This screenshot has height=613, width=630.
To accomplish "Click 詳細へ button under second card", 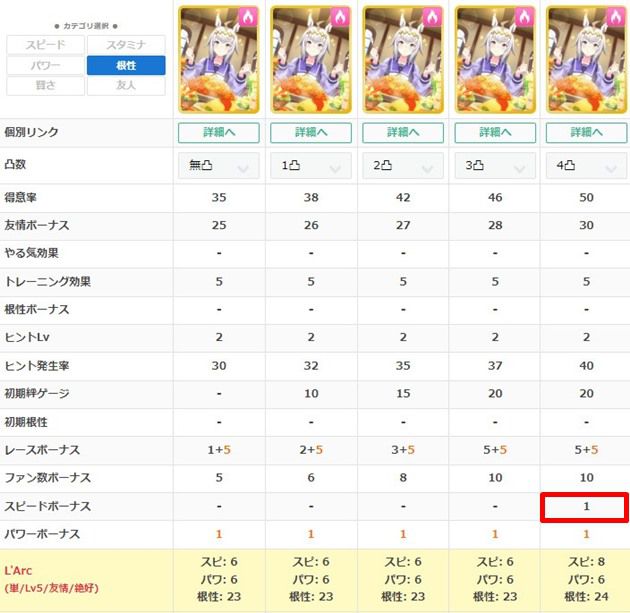I will (311, 133).
